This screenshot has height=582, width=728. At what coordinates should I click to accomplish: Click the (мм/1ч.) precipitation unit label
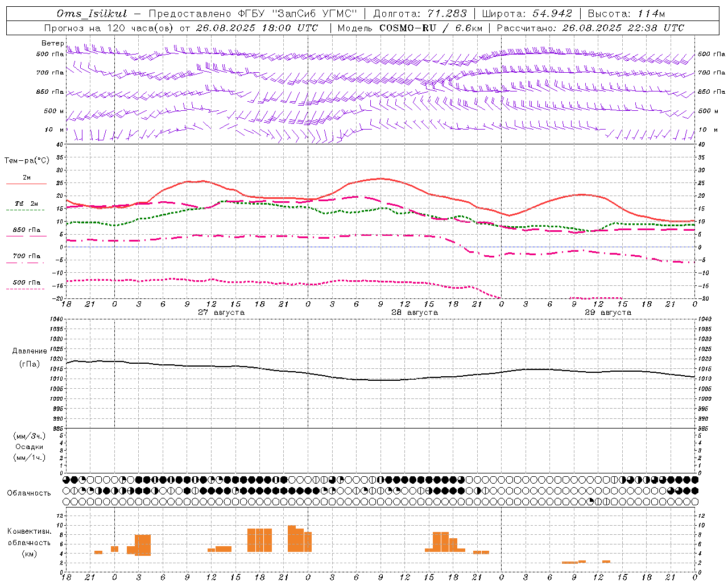30,458
